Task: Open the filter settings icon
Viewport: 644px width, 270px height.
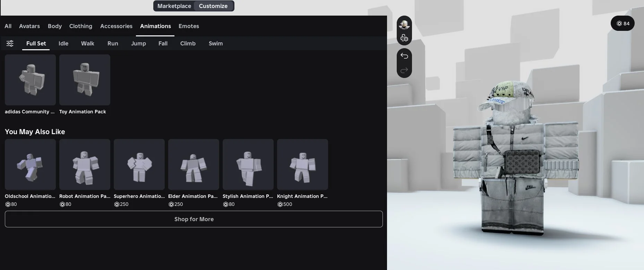Action: point(10,43)
